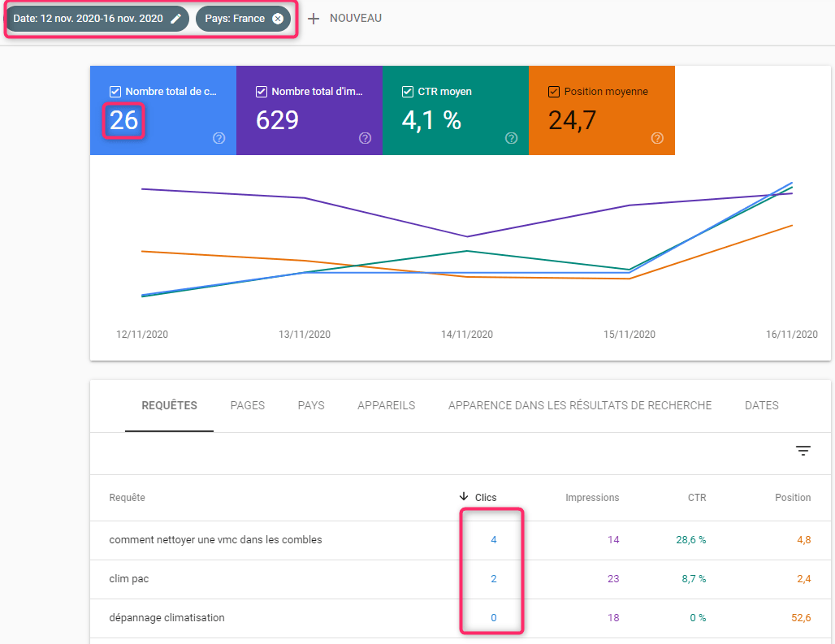Click chart date label 12/11/2020
The image size is (835, 644).
[141, 335]
